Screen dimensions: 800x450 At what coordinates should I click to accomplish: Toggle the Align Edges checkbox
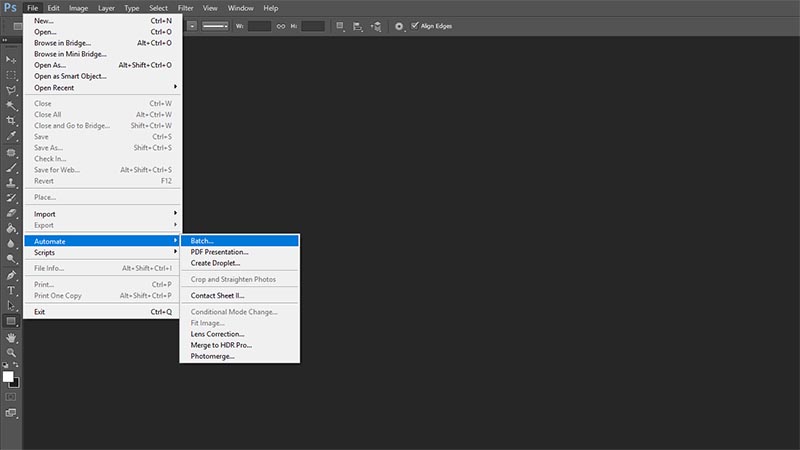[415, 25]
